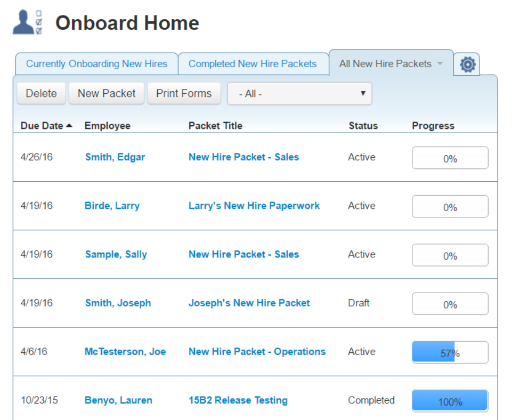Click the Onboard Home person icon

point(27,23)
